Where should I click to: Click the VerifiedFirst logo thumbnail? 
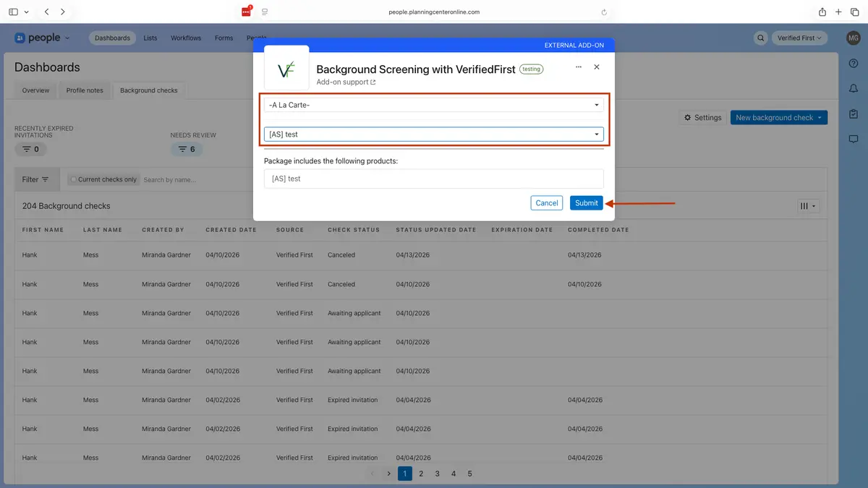(x=286, y=68)
